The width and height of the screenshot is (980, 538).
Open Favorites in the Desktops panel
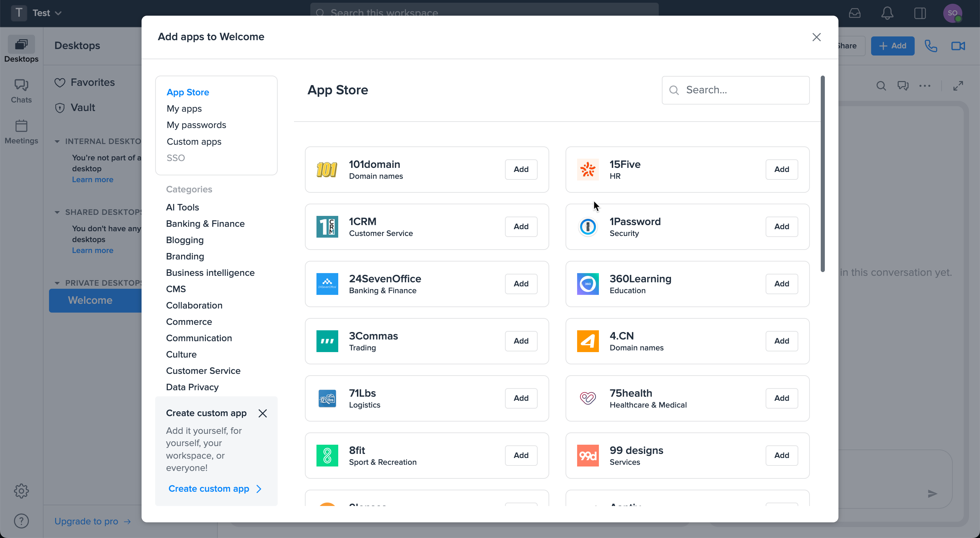(84, 82)
